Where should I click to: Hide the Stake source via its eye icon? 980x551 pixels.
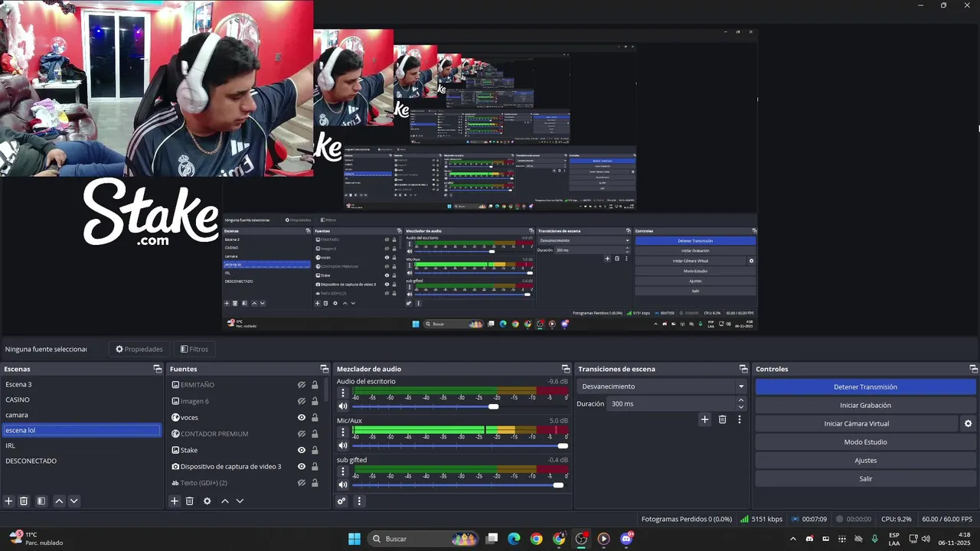tap(302, 450)
